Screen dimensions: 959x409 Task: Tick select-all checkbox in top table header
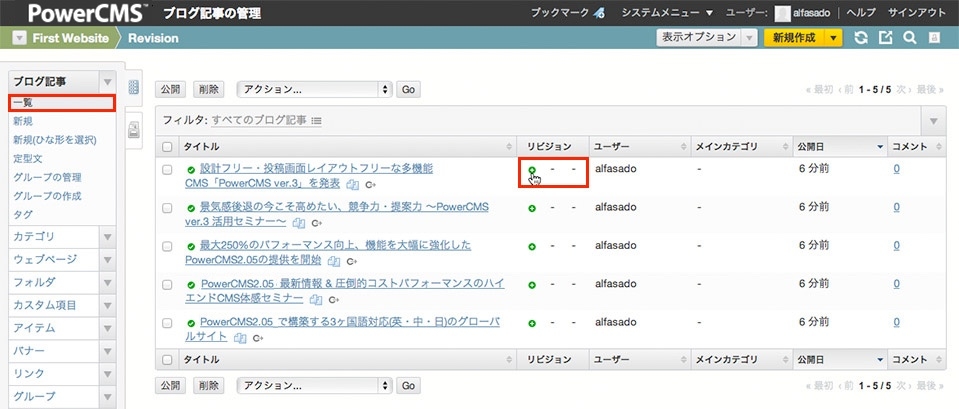pos(167,147)
